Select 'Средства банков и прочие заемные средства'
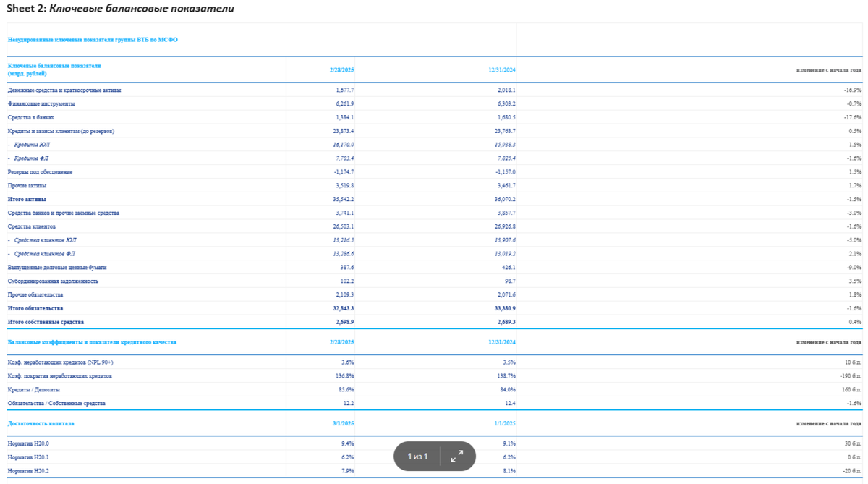 point(64,213)
